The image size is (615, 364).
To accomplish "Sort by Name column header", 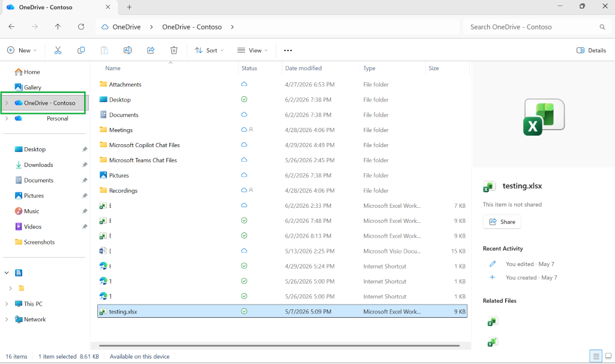I will click(x=112, y=68).
